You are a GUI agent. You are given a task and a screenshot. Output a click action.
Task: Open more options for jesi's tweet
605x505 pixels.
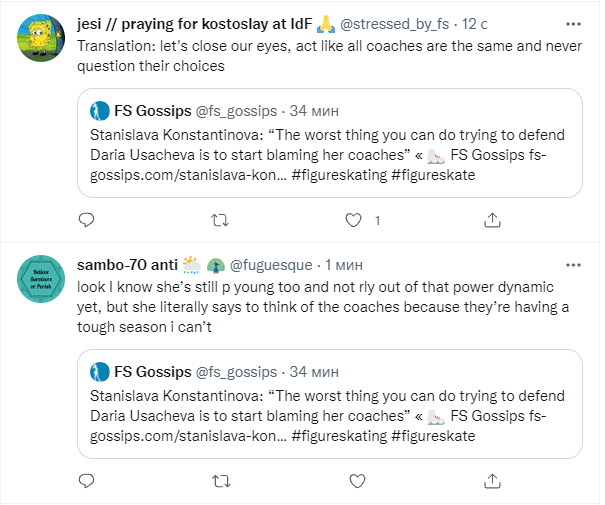click(x=572, y=23)
